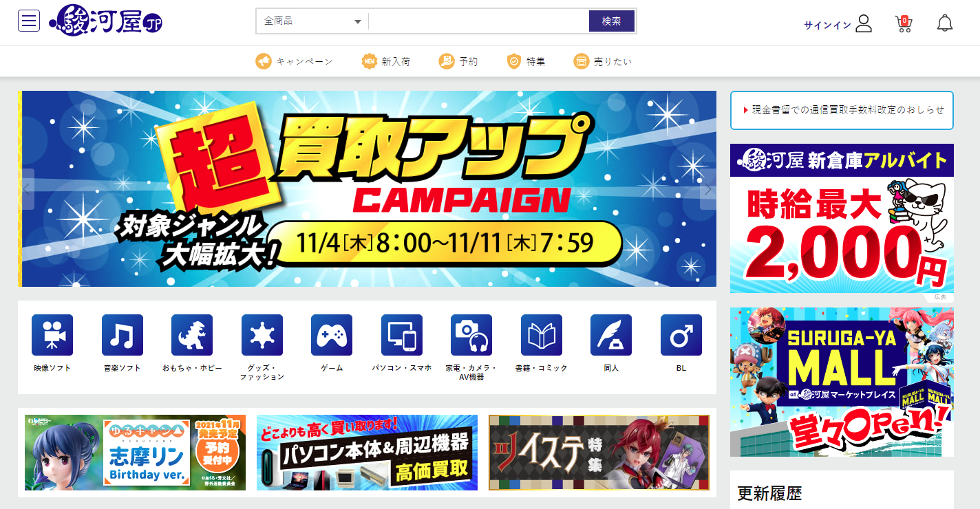Open the BL category icon
The width and height of the screenshot is (980, 509).
[x=681, y=335]
